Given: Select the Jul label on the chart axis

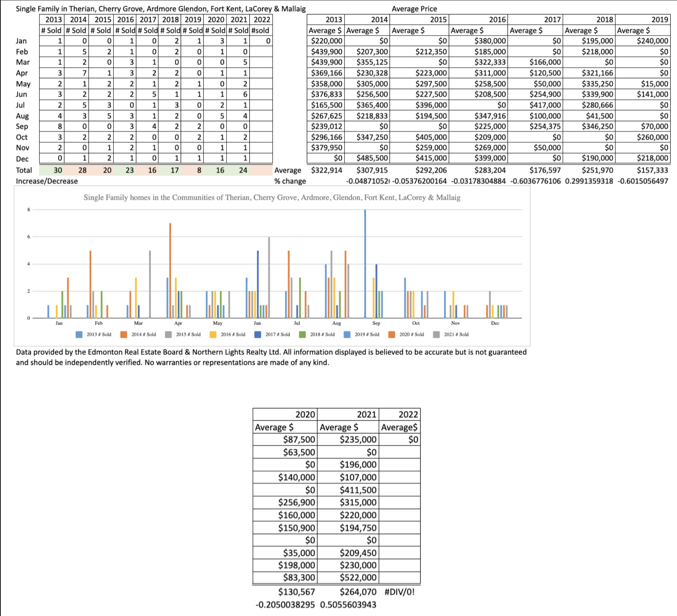Looking at the screenshot, I should tap(297, 323).
